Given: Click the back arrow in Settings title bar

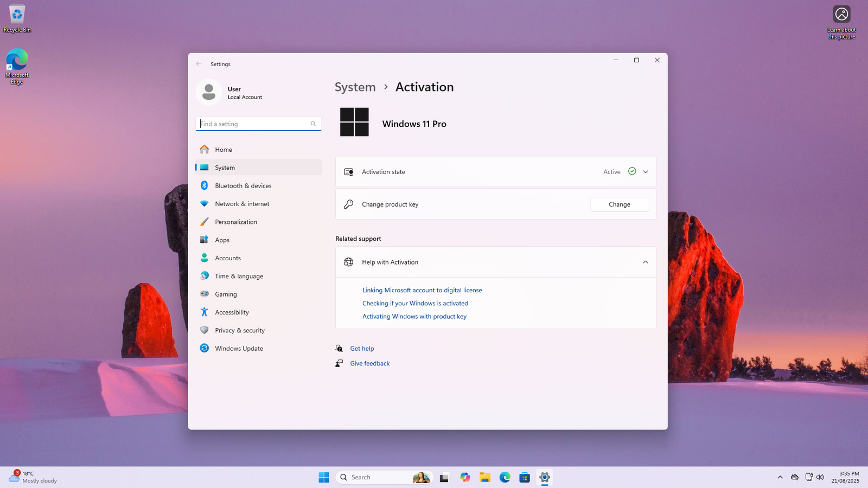Looking at the screenshot, I should 199,64.
